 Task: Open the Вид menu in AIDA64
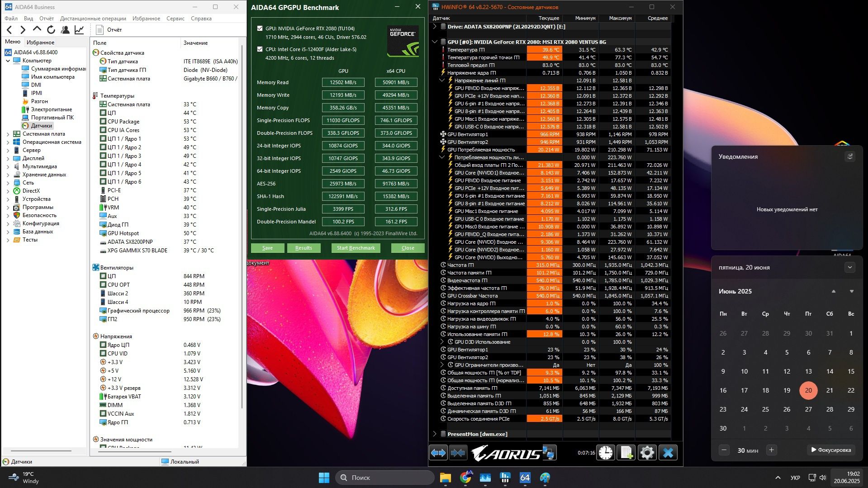pos(28,19)
